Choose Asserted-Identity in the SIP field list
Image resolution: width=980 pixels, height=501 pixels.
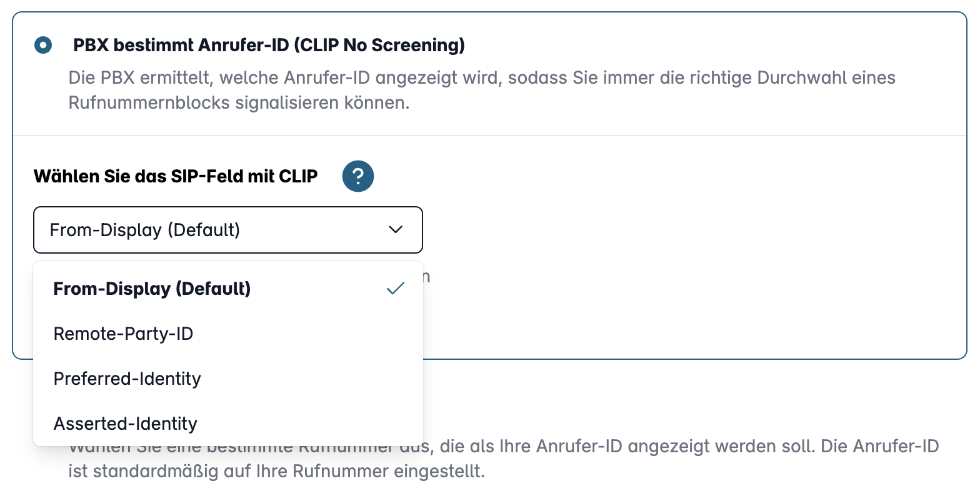click(228, 424)
